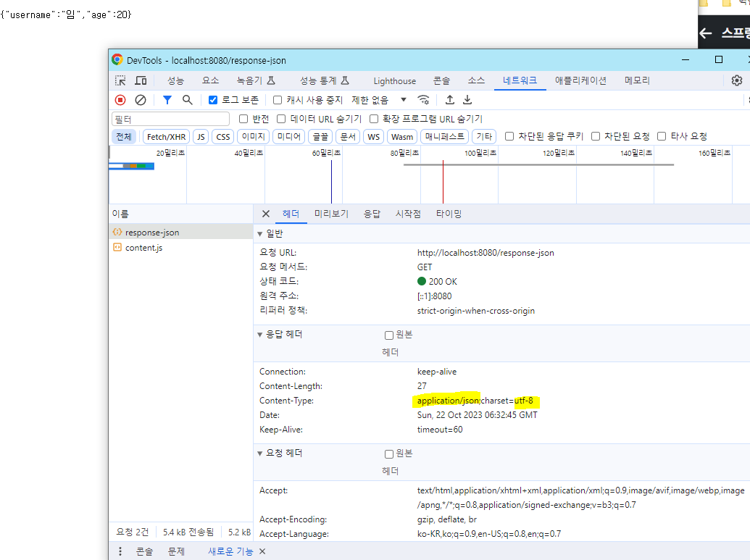The image size is (750, 560).
Task: Open the 제한 없음 throttling dropdown
Action: [x=379, y=100]
